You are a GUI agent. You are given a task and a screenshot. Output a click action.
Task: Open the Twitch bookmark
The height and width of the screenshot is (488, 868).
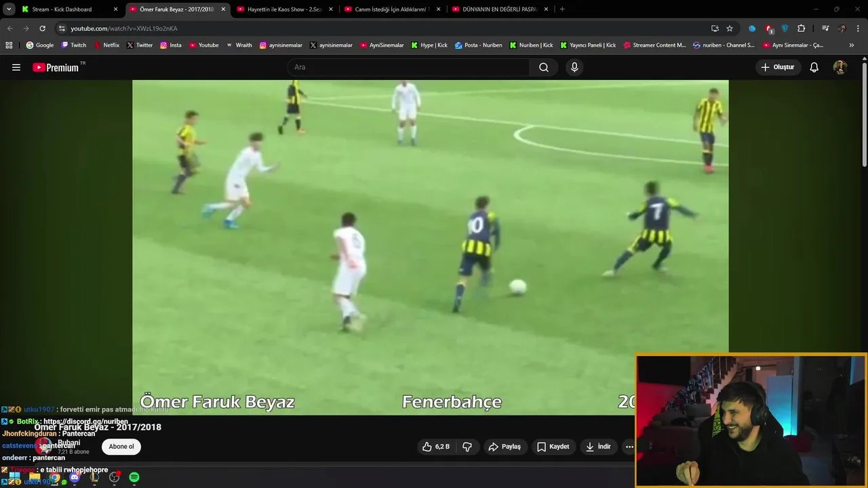[x=74, y=45]
